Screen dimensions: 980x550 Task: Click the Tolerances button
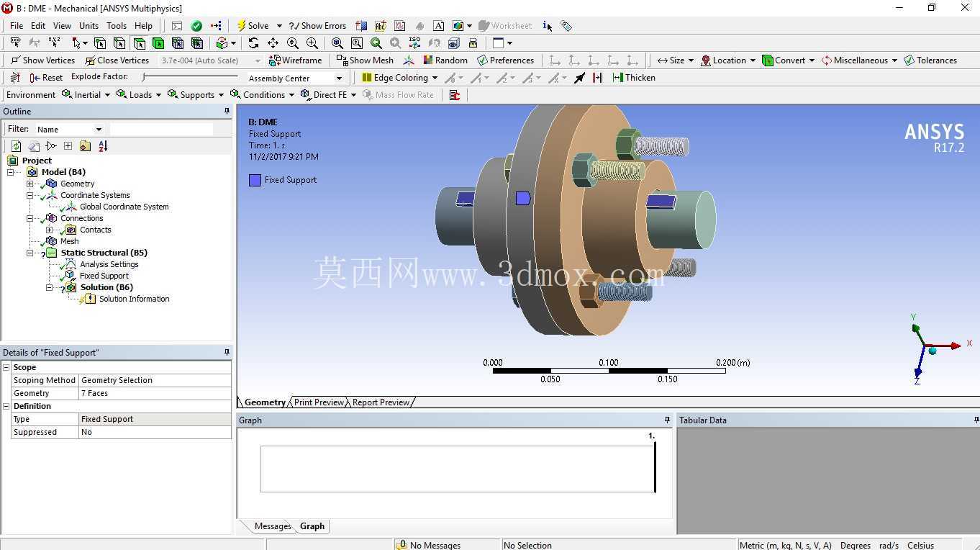(x=930, y=60)
